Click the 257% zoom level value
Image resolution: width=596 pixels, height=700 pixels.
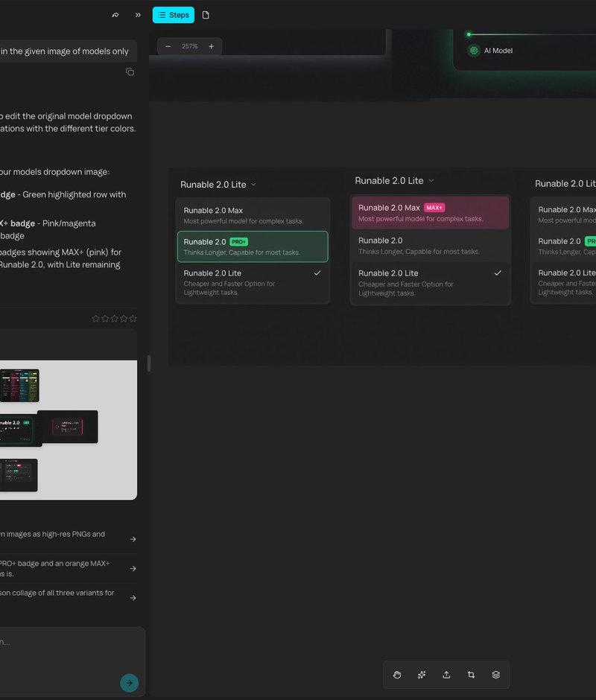189,46
